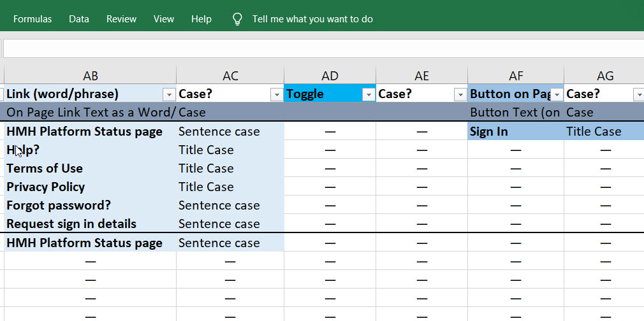Expand the Button on Page filter arrow
This screenshot has height=321, width=644.
pyautogui.click(x=557, y=94)
